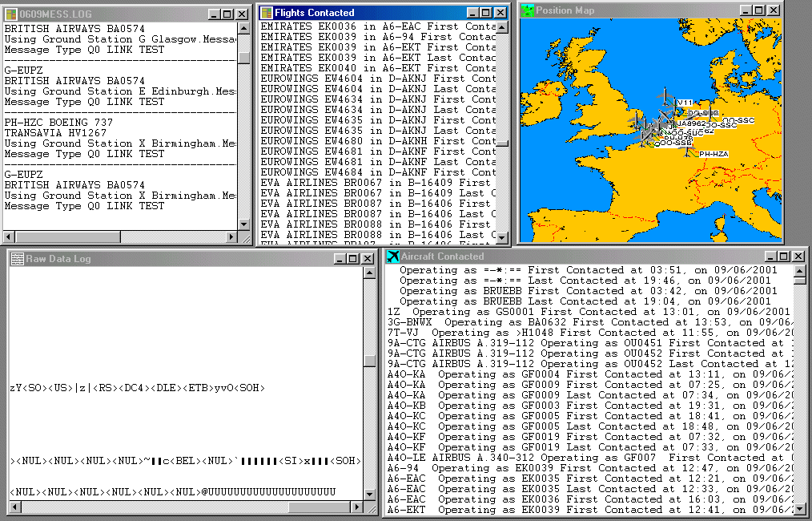Open the Raw Data Log window system menu icon

(17, 259)
